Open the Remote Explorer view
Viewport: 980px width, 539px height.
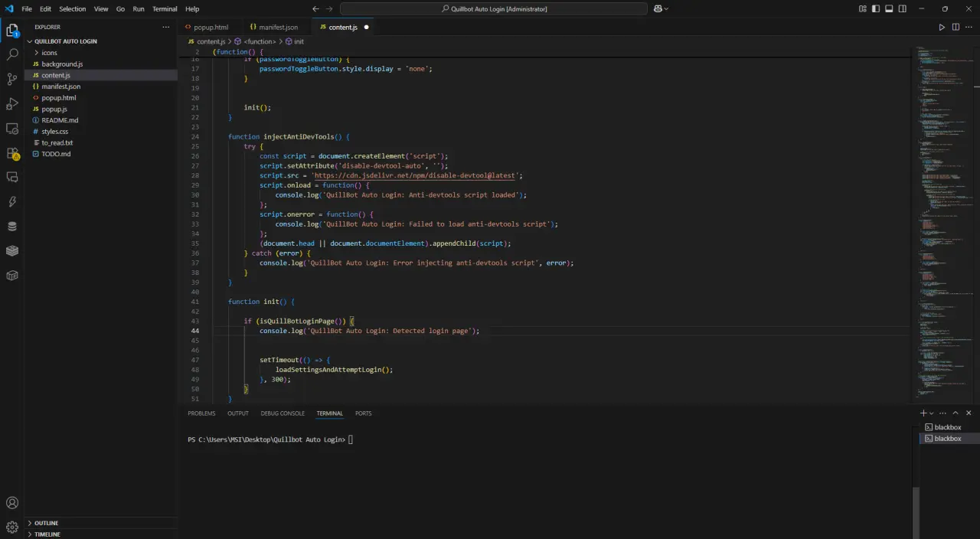tap(12, 129)
